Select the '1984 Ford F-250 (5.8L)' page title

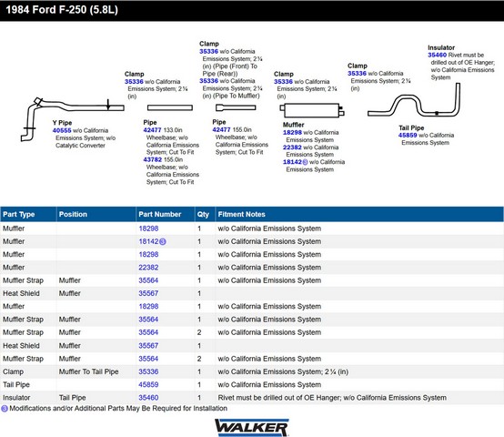click(x=62, y=10)
